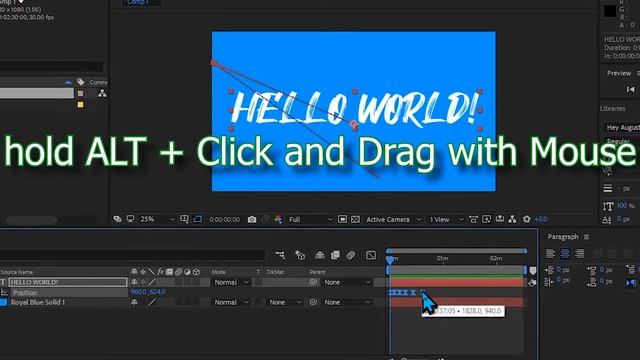Toggle preserve transparency box for Royal Blue Solid 1

tap(258, 302)
